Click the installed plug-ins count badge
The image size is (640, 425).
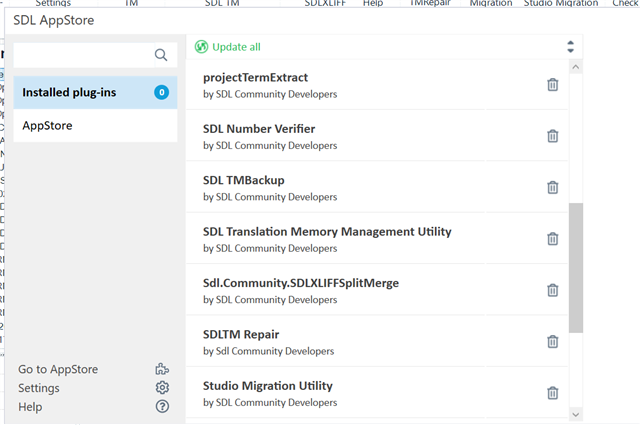point(162,92)
